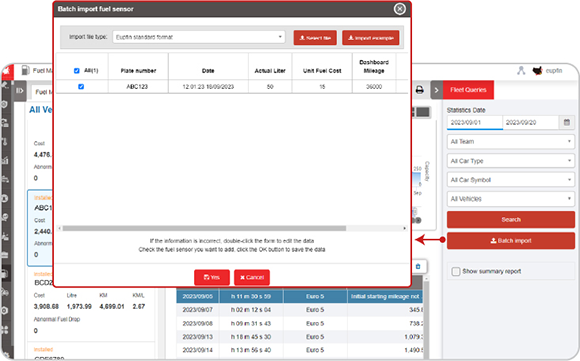580x361 pixels.
Task: Click the fuel pump icon in the header
Action: 25,70
